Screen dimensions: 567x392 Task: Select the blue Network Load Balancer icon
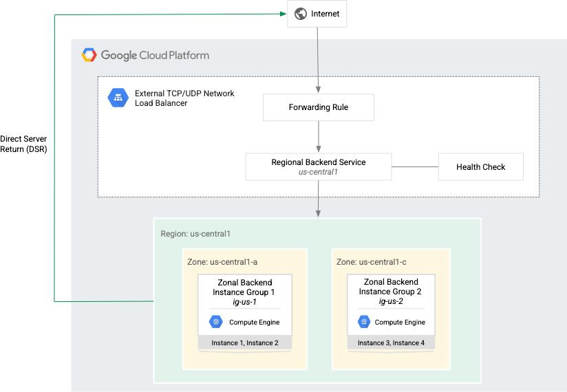[x=118, y=98]
